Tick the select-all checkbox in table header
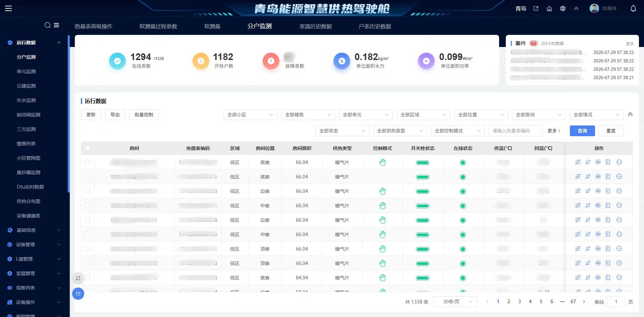 88,148
